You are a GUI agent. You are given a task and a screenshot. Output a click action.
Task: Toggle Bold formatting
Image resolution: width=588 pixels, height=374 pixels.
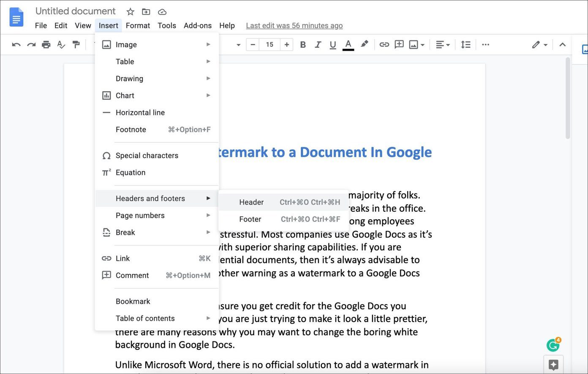(x=303, y=44)
